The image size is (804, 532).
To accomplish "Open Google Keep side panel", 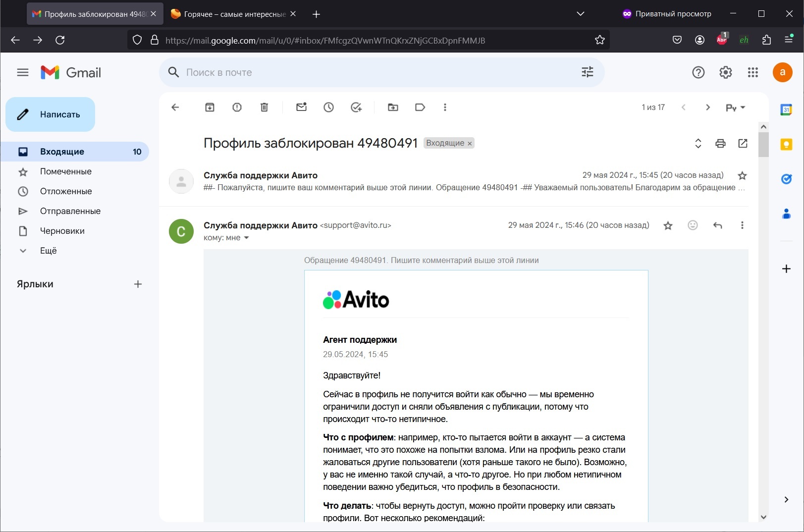I will point(786,144).
